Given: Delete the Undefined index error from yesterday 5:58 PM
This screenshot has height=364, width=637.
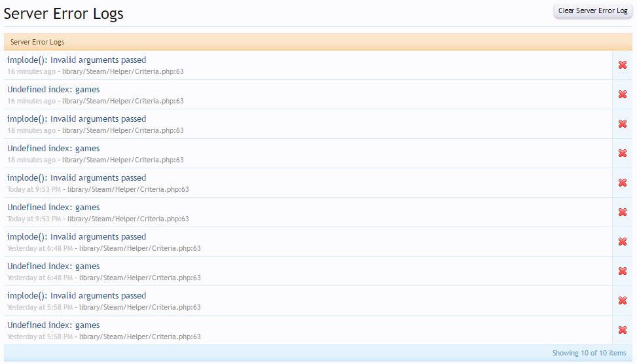Looking at the screenshot, I should 622,330.
